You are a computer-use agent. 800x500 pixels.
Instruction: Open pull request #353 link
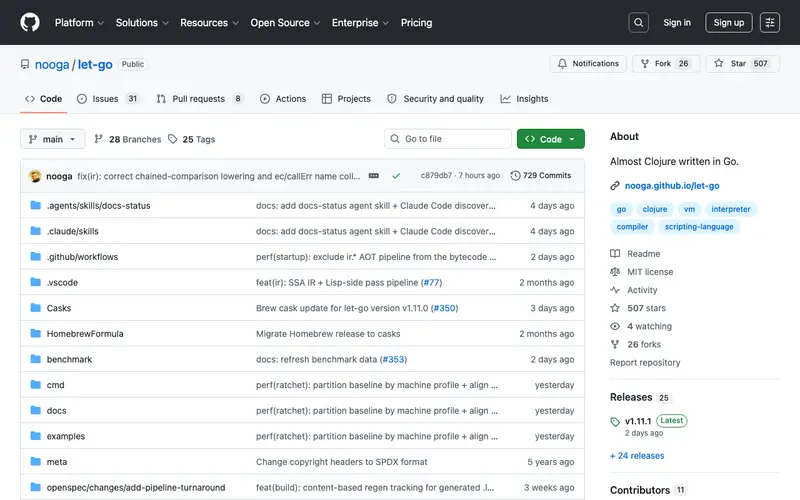(x=393, y=359)
